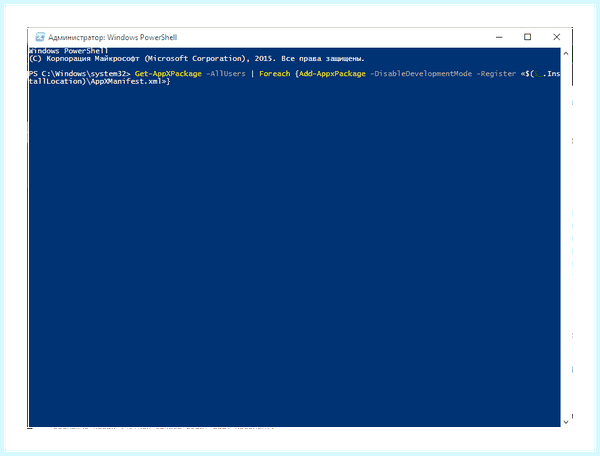Click the 'PS C:\Windows\system32>' prompt
The image size is (600, 456).
[x=80, y=74]
